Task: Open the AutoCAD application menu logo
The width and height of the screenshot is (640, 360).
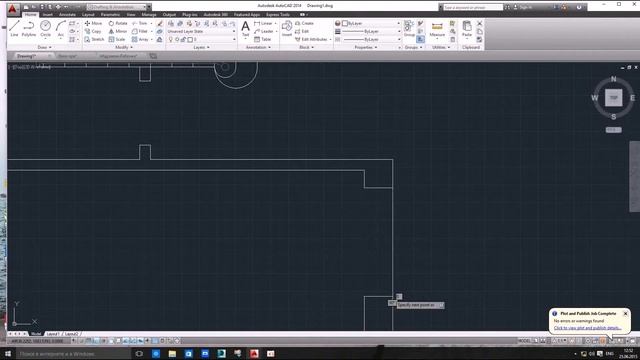Action: (x=13, y=9)
